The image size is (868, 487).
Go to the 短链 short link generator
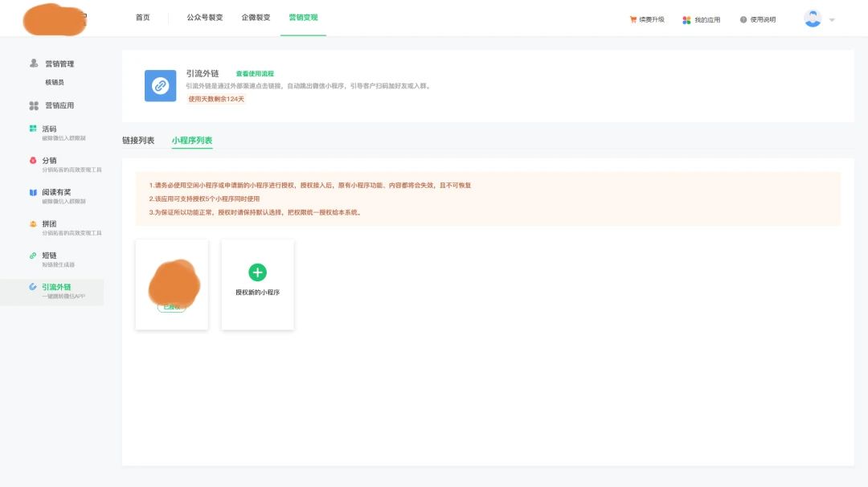pos(50,256)
